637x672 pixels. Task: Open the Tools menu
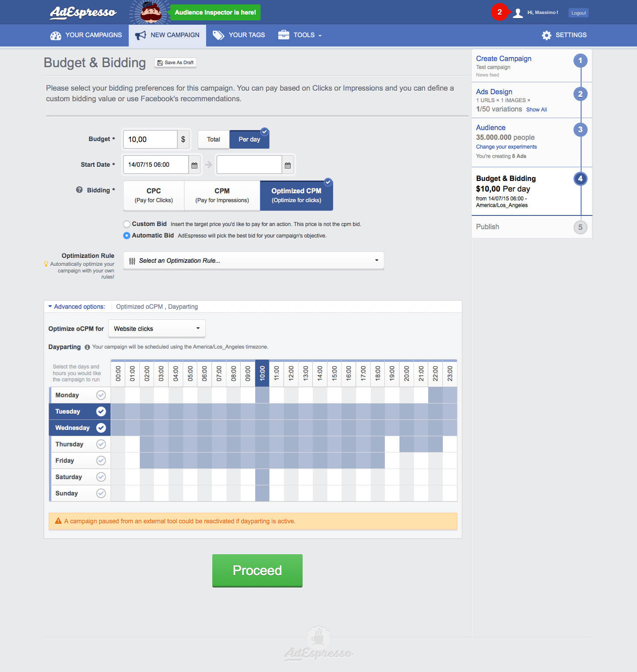tap(299, 35)
